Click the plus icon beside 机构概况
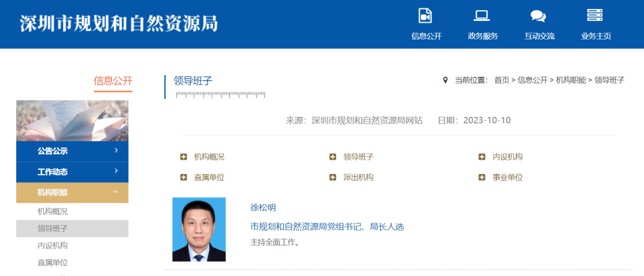Viewport: 644px width, 276px height. (184, 157)
